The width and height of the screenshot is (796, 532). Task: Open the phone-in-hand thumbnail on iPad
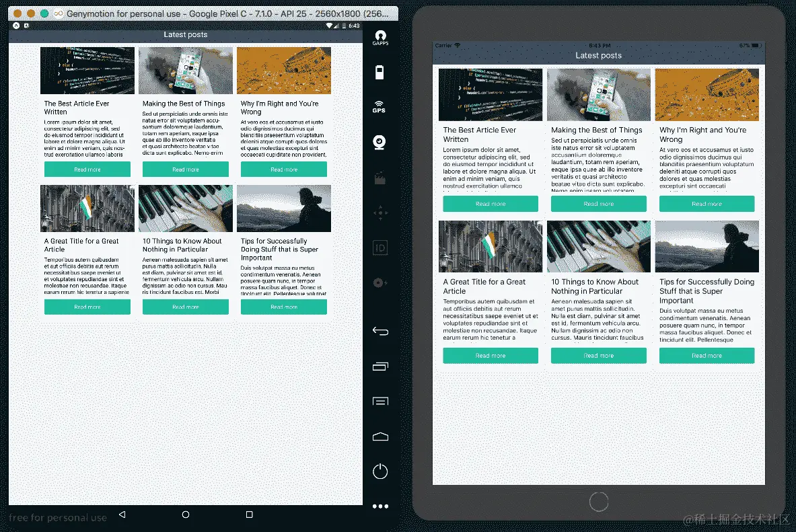pos(599,94)
